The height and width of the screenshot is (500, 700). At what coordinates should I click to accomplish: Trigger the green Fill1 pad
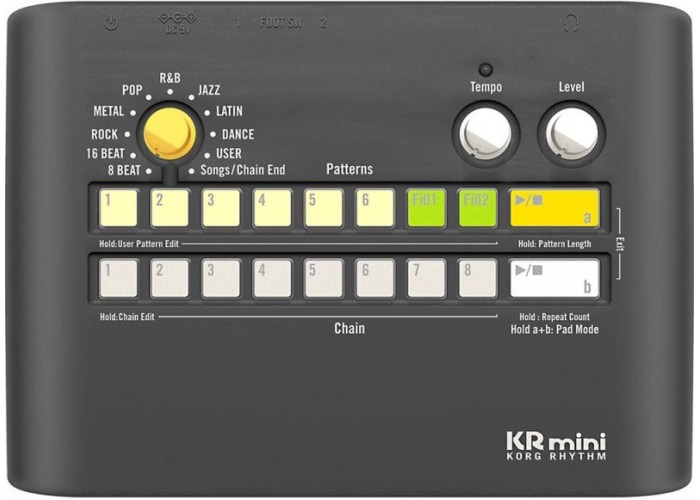pyautogui.click(x=427, y=208)
